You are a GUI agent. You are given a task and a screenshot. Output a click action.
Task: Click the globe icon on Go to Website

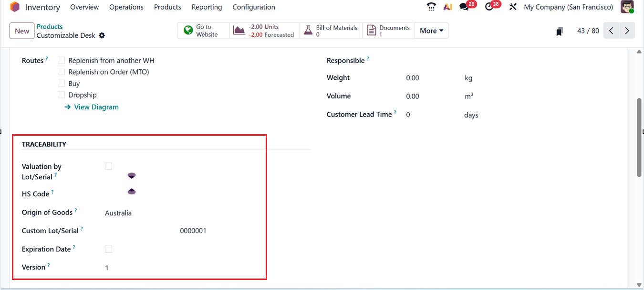pos(188,30)
